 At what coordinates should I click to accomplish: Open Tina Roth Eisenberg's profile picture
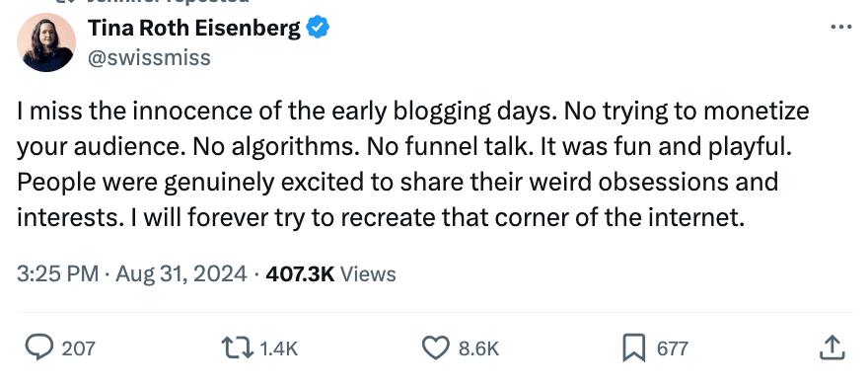point(46,42)
